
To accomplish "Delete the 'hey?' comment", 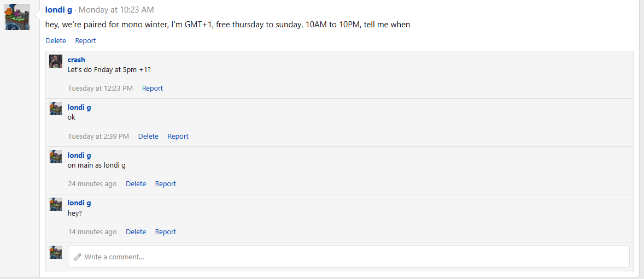I will (x=136, y=232).
